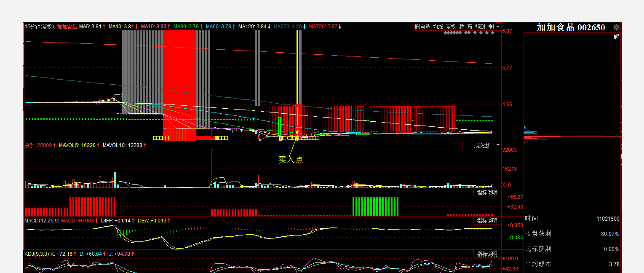Open 指标说明 for the MACD panel
Image resolution: width=644 pixels, height=273 pixels.
point(487,221)
